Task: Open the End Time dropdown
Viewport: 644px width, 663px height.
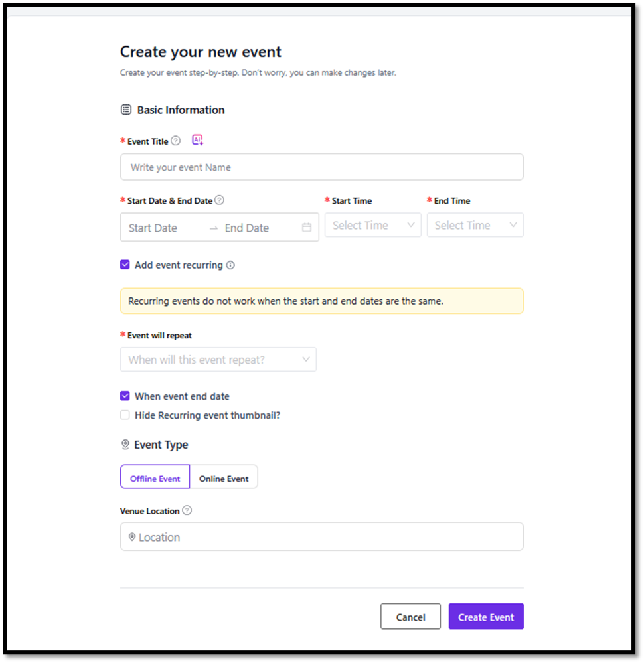Action: tap(475, 226)
